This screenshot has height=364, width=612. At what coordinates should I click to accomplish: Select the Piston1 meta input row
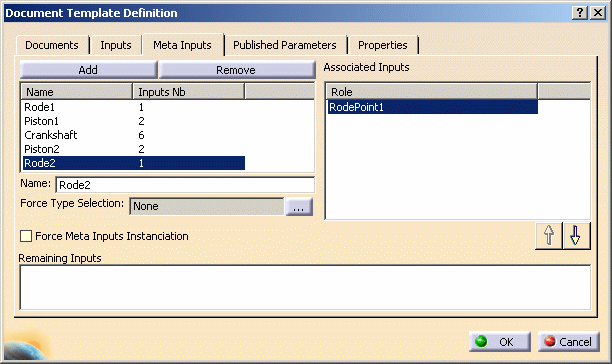(x=134, y=121)
